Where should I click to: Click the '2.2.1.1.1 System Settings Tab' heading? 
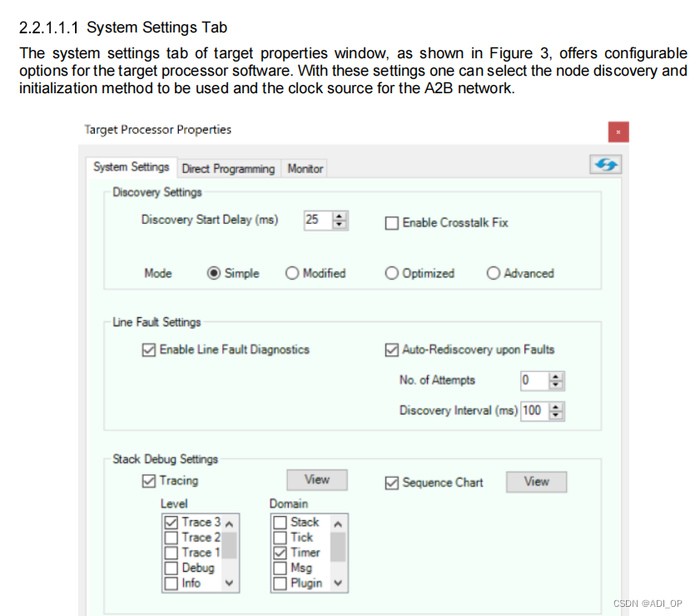123,27
